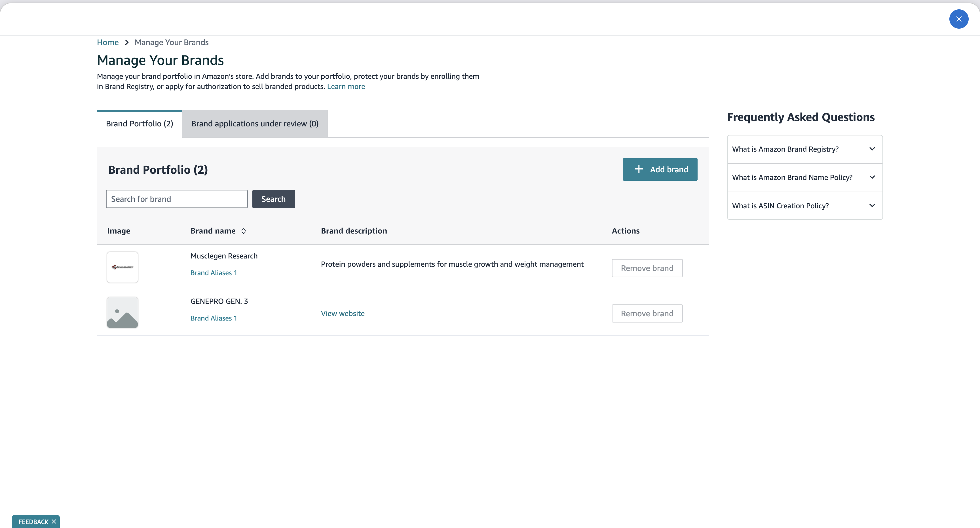Click the Frequently Asked Questions heading
Screen dimensions: 980x528
click(801, 117)
